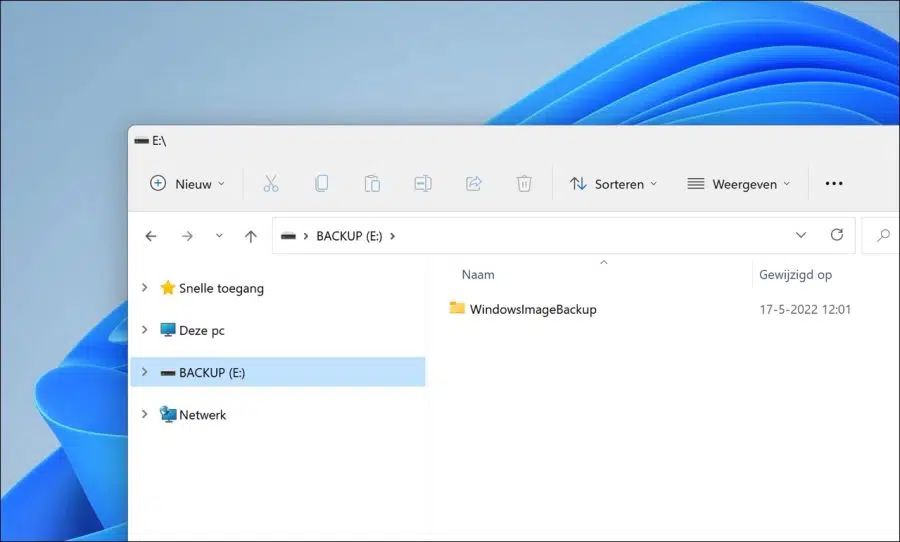Click the drive icon in title bar
This screenshot has width=900, height=542.
[x=141, y=141]
